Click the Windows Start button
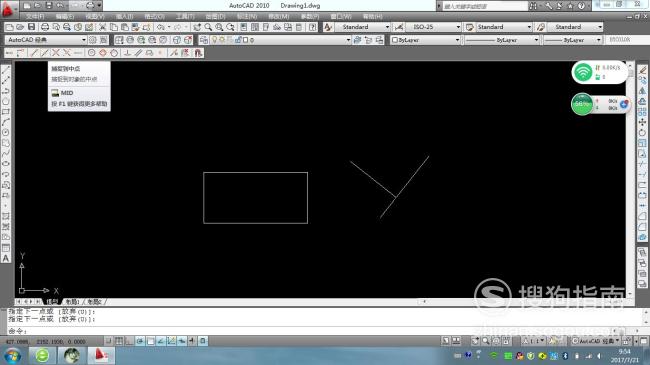The image size is (650, 365). click(x=13, y=356)
